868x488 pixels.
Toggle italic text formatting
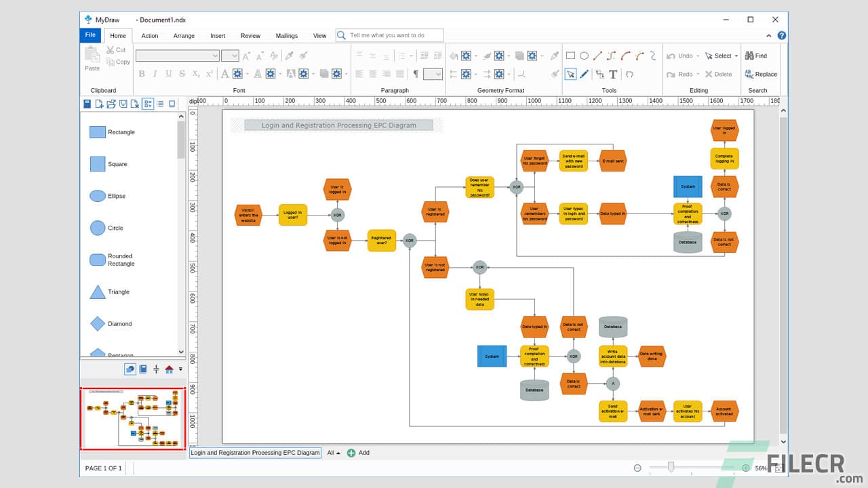coord(155,74)
